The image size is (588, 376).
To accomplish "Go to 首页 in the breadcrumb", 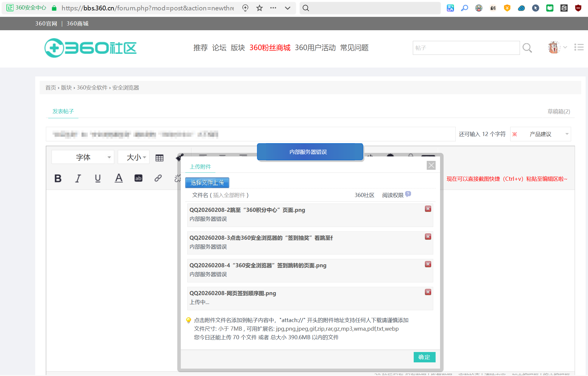I will coord(51,88).
